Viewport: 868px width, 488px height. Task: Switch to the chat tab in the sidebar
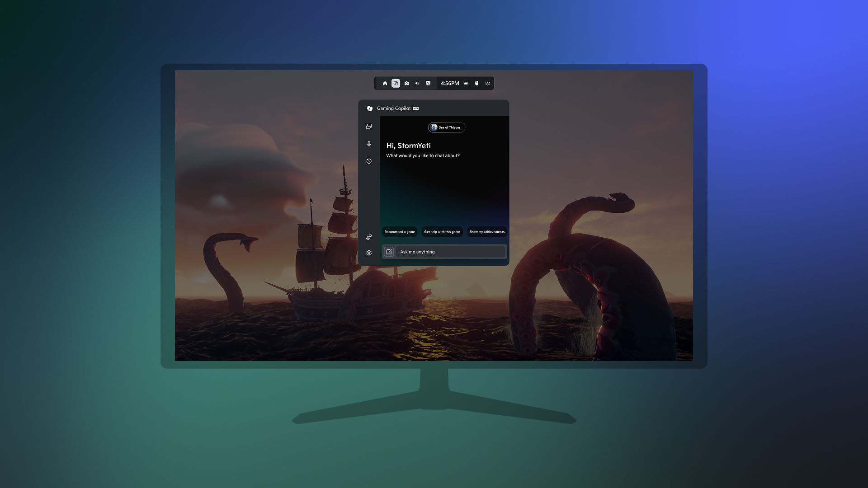369,127
